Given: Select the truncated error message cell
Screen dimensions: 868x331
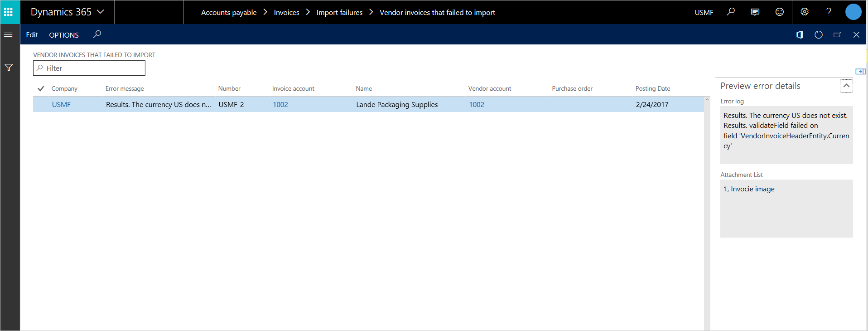Looking at the screenshot, I should (x=159, y=104).
